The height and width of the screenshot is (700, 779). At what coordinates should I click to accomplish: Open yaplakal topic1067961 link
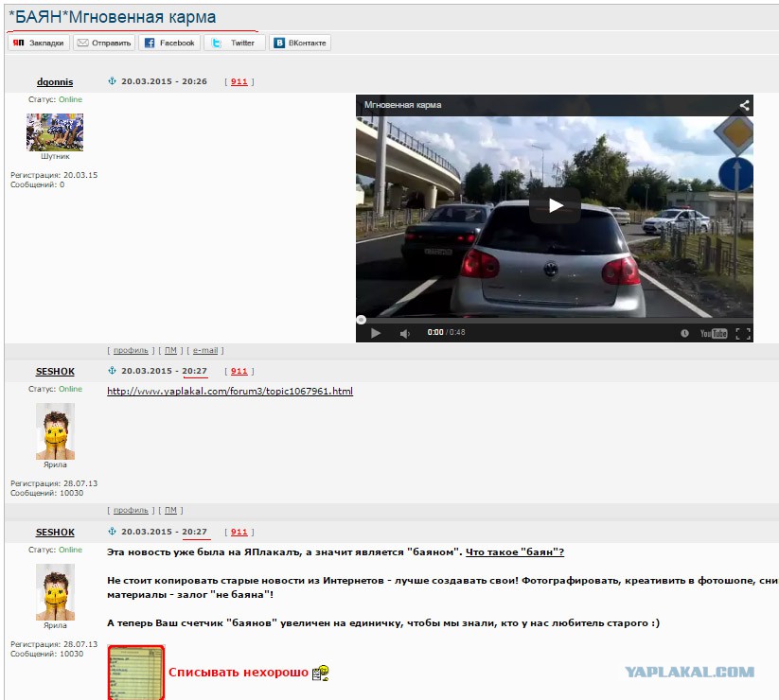(x=230, y=391)
